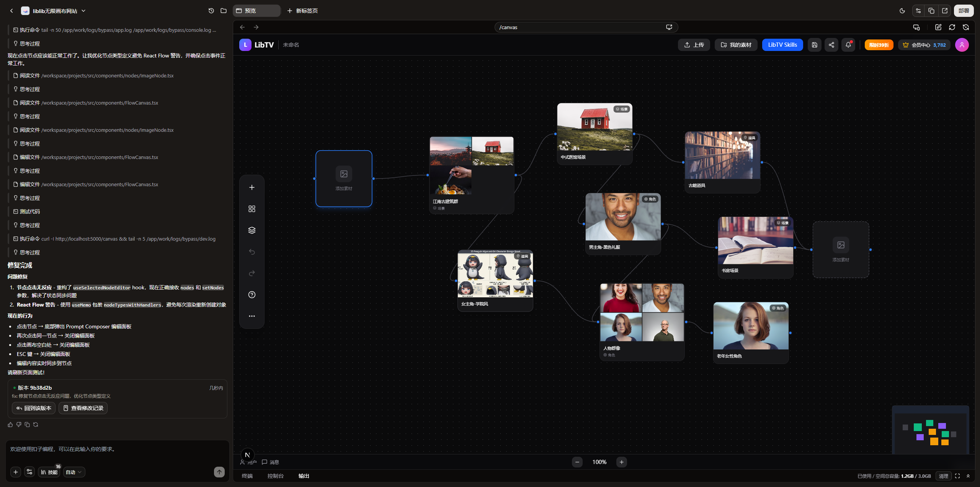Toggle dark mode moon icon

click(902, 11)
